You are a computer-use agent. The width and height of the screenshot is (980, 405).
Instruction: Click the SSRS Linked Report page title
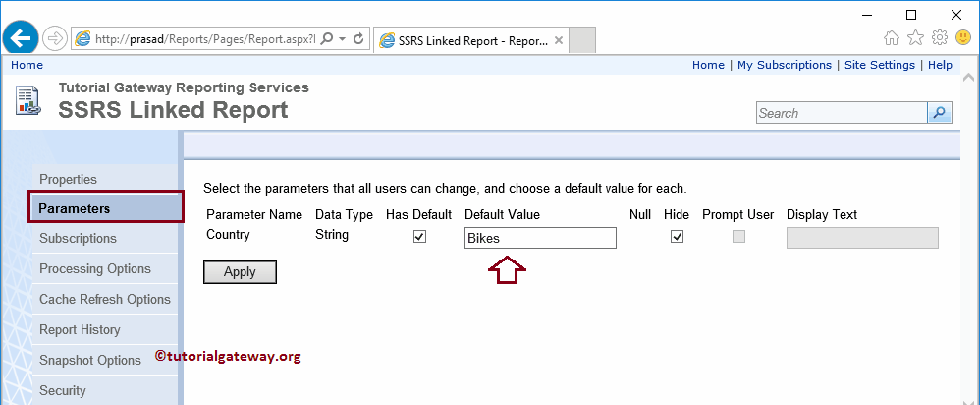[x=173, y=110]
